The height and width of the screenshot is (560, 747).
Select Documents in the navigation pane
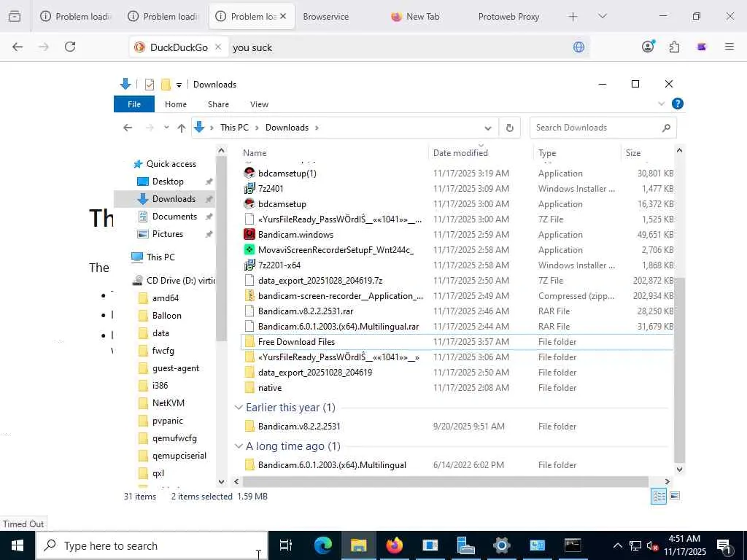tap(174, 216)
